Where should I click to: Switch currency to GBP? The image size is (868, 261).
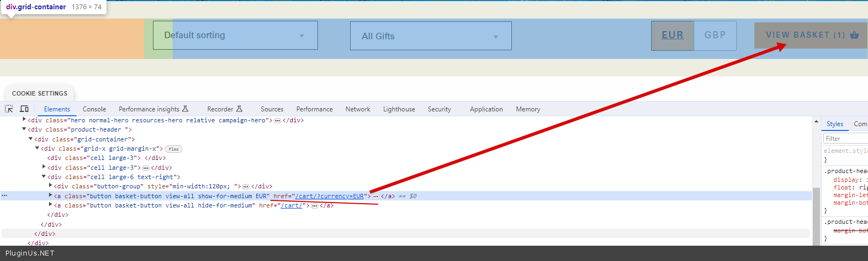pyautogui.click(x=715, y=35)
